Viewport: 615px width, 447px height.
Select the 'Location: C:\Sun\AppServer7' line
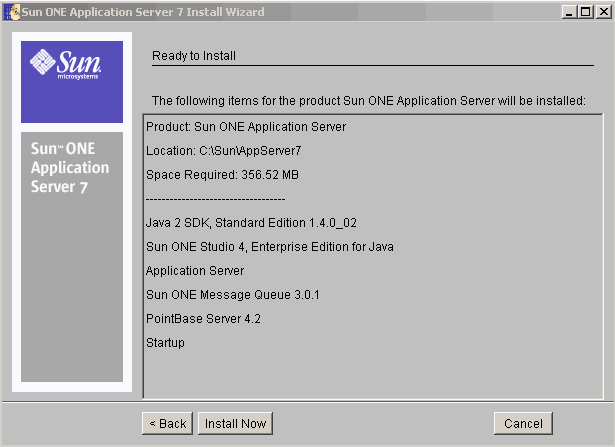click(x=224, y=151)
